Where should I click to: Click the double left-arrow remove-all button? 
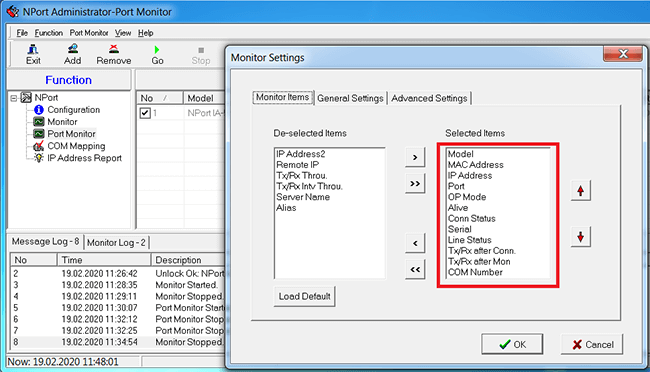[x=415, y=270]
